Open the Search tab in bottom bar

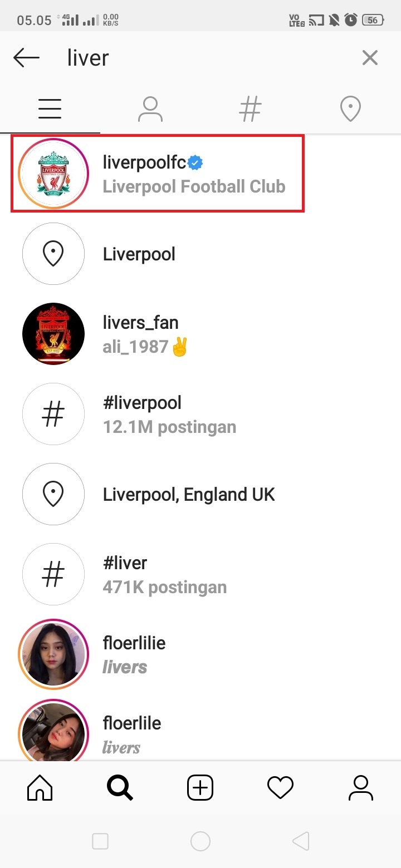[x=120, y=788]
